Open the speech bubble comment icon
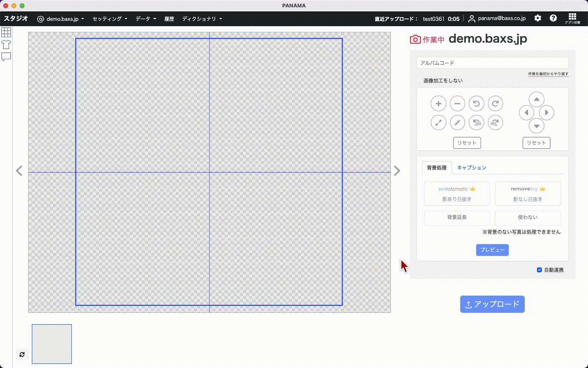 tap(6, 57)
